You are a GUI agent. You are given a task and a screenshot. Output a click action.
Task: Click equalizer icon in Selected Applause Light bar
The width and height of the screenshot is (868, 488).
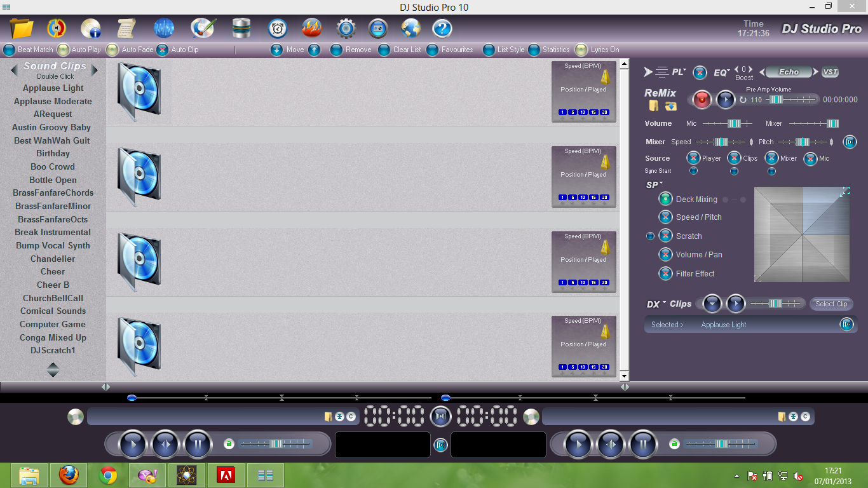click(846, 325)
